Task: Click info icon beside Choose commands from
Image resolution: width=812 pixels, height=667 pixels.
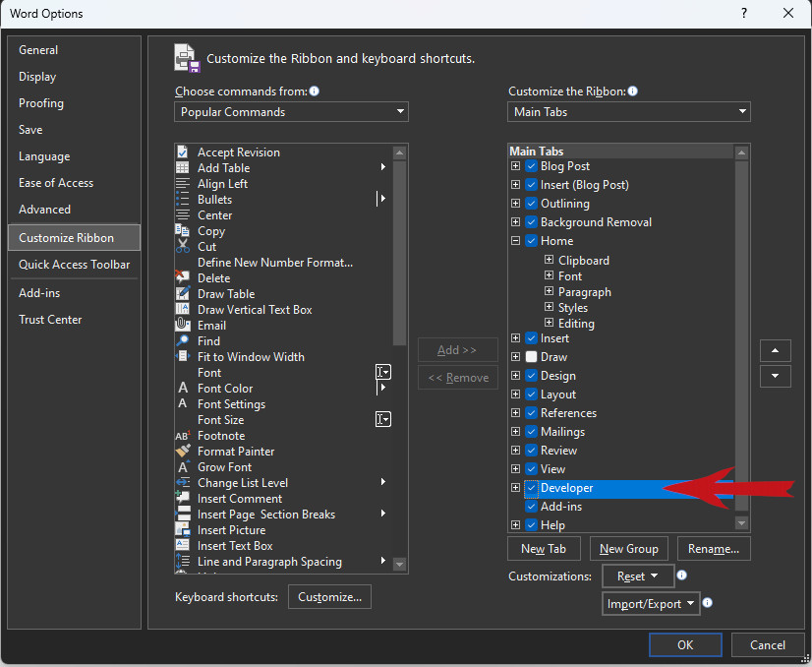Action: pos(315,91)
